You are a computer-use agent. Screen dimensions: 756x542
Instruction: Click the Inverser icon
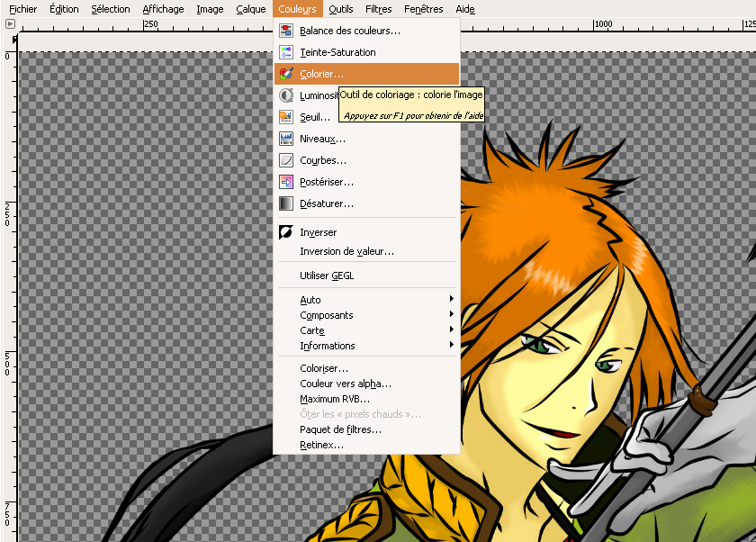(x=286, y=232)
